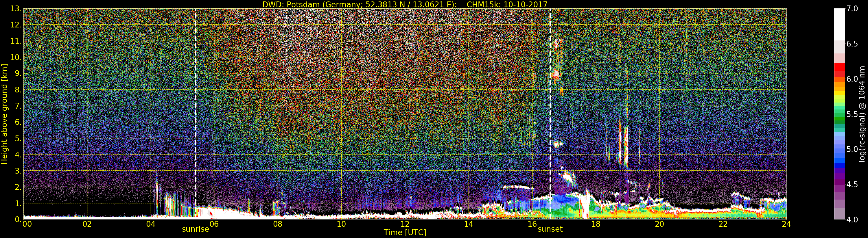Click the '02' time axis tick label

[x=87, y=224]
